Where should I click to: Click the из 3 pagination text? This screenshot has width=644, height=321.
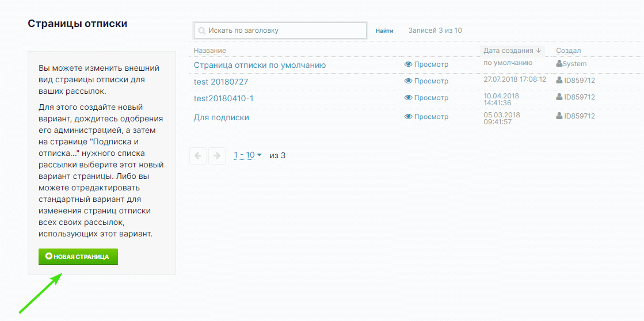pos(277,155)
